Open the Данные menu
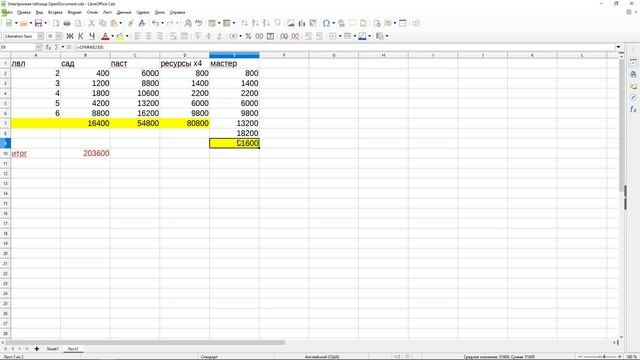Image resolution: width=640 pixels, height=360 pixels. [x=124, y=12]
